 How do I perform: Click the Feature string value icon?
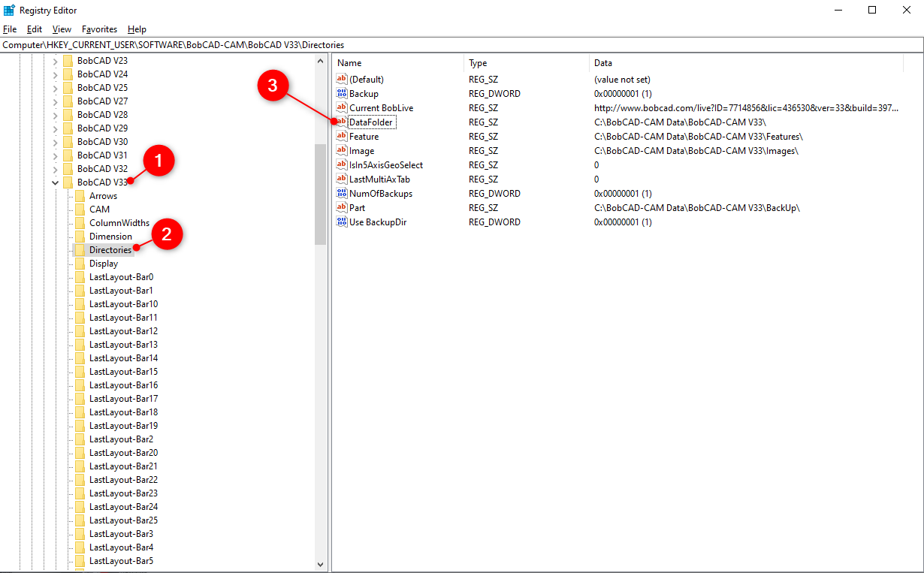(342, 136)
